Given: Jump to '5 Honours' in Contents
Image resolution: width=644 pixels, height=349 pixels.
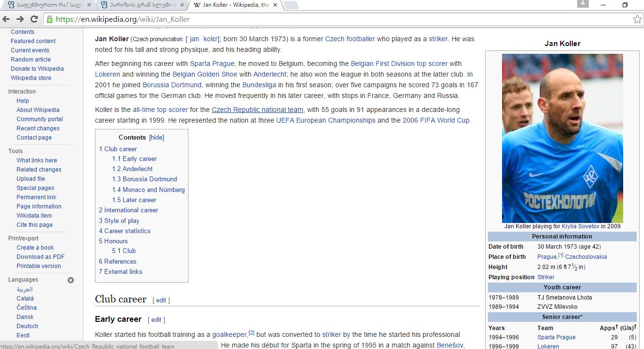Looking at the screenshot, I should pyautogui.click(x=113, y=241).
